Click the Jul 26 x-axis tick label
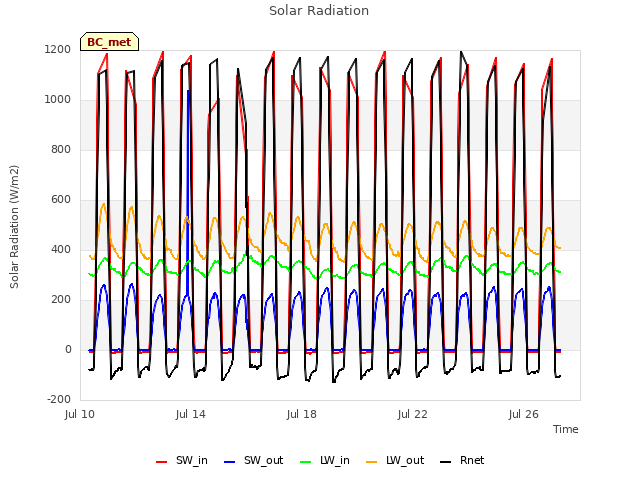Image resolution: width=640 pixels, height=480 pixels. 524,414
